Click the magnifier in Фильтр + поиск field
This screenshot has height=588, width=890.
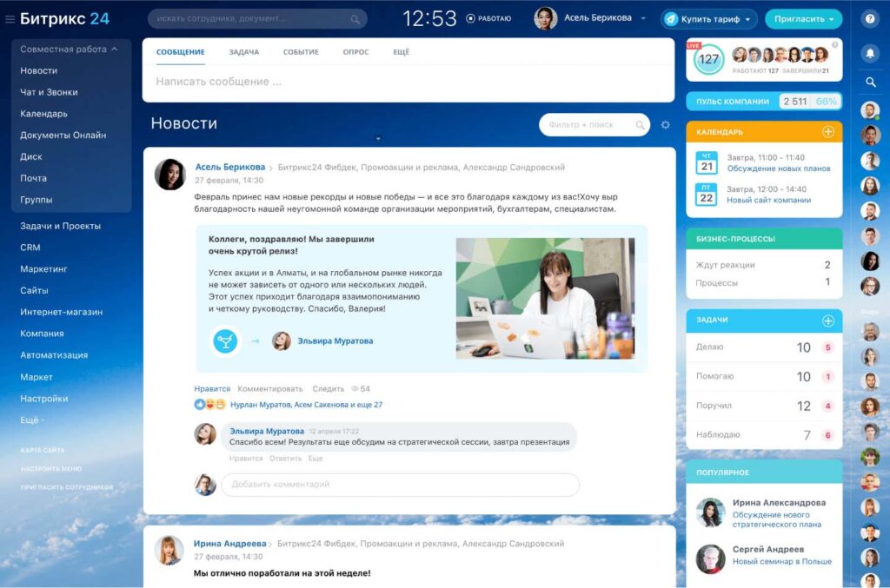tap(641, 125)
